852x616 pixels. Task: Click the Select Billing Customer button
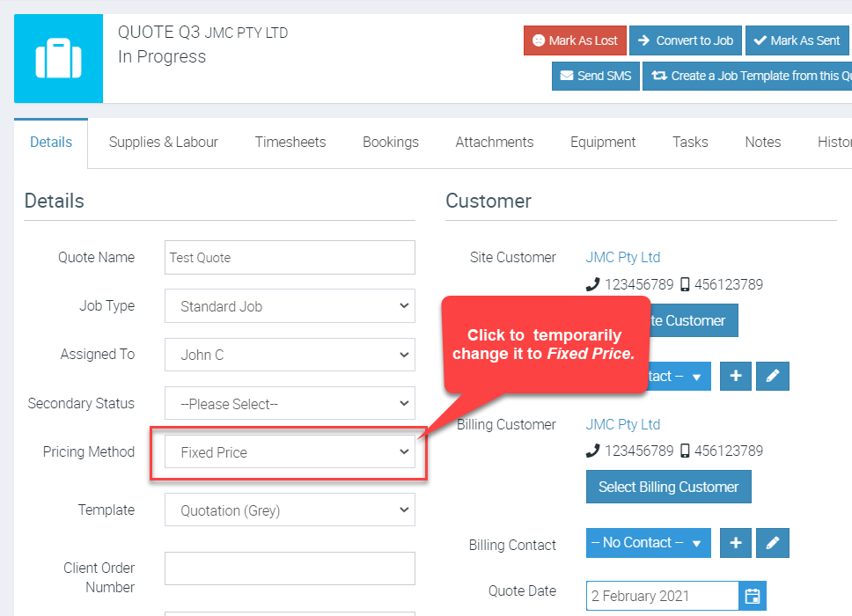click(668, 487)
